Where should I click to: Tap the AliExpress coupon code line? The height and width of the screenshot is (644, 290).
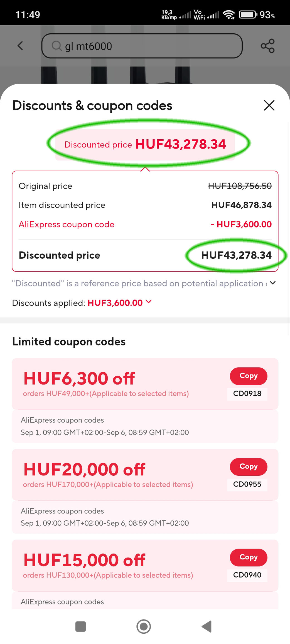click(145, 224)
